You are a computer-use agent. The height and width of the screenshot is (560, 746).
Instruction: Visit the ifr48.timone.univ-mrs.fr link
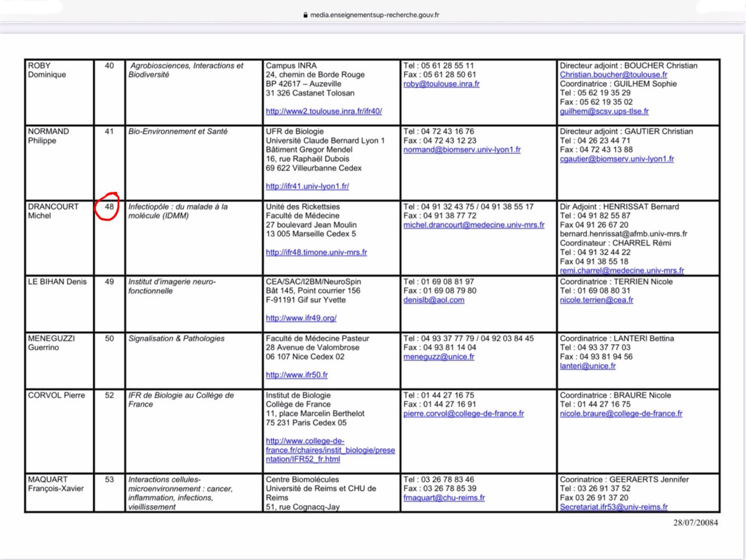[x=316, y=252]
